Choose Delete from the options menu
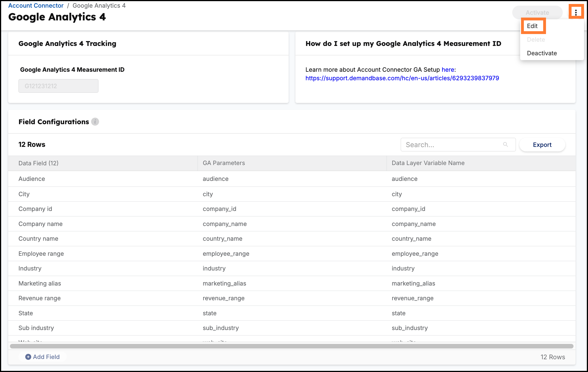The width and height of the screenshot is (588, 372). pyautogui.click(x=536, y=39)
